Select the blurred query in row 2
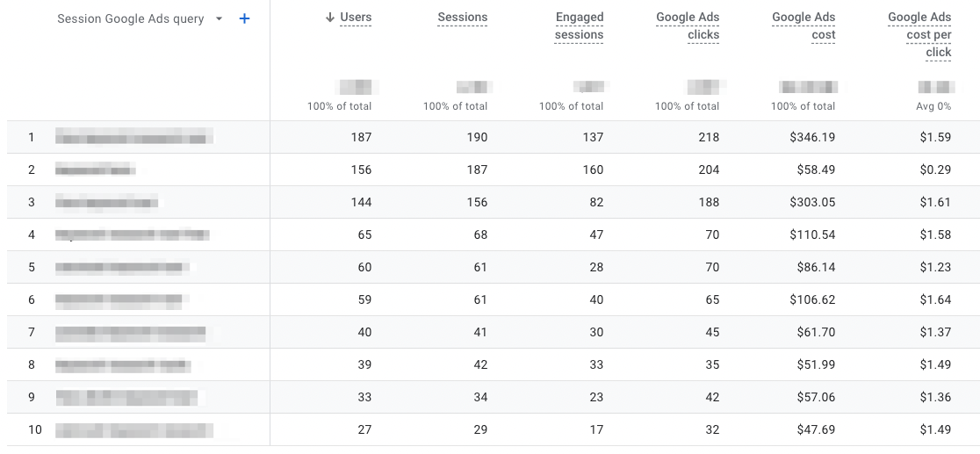 pyautogui.click(x=96, y=169)
